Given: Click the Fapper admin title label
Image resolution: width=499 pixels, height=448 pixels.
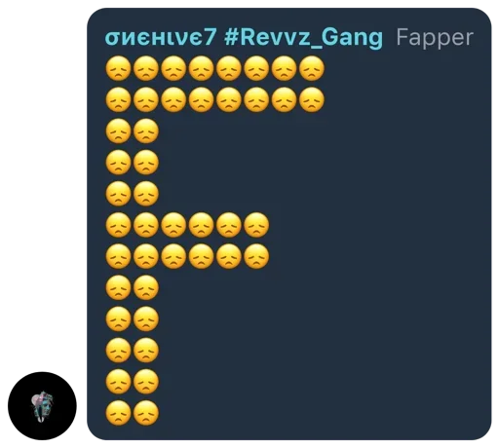Looking at the screenshot, I should pyautogui.click(x=435, y=38).
